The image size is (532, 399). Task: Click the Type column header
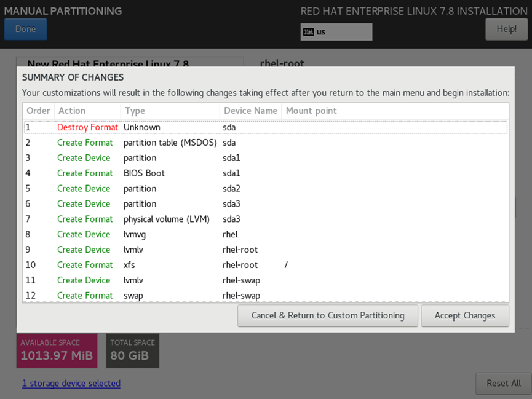170,111
